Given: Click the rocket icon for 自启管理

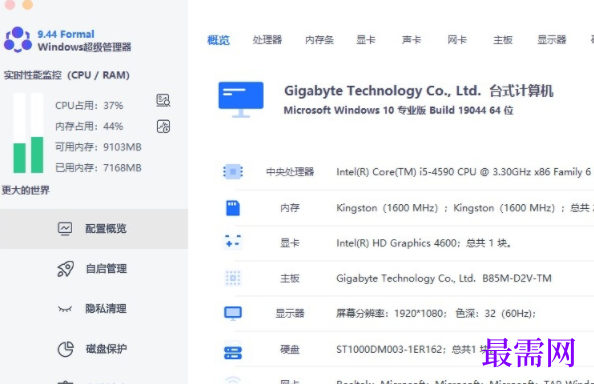Looking at the screenshot, I should (x=65, y=269).
